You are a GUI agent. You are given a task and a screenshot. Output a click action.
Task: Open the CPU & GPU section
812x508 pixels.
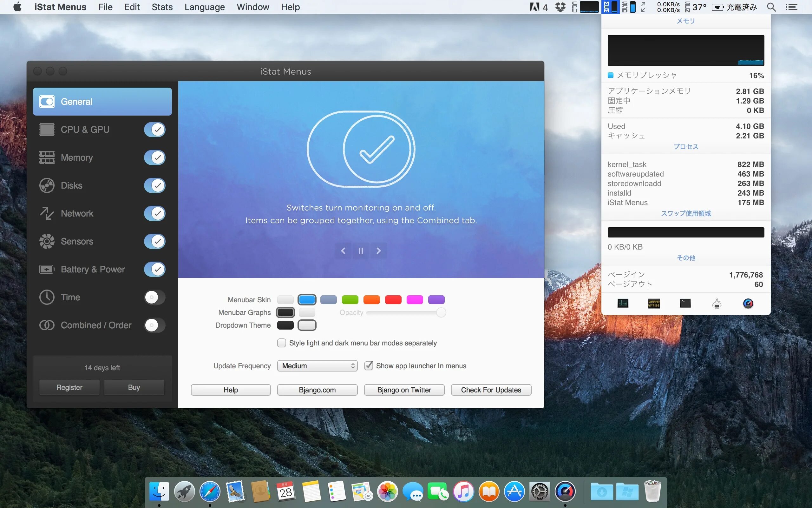click(85, 130)
